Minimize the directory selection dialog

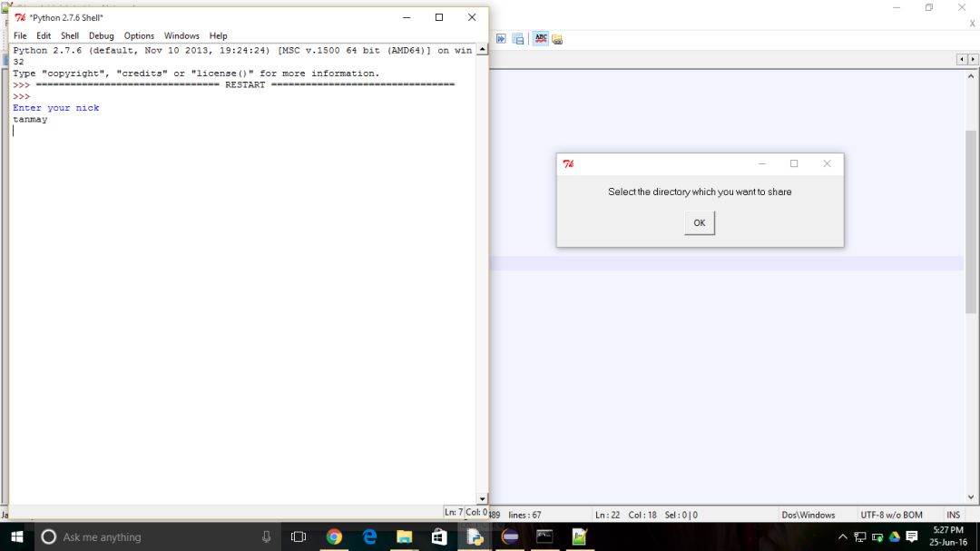(x=762, y=164)
